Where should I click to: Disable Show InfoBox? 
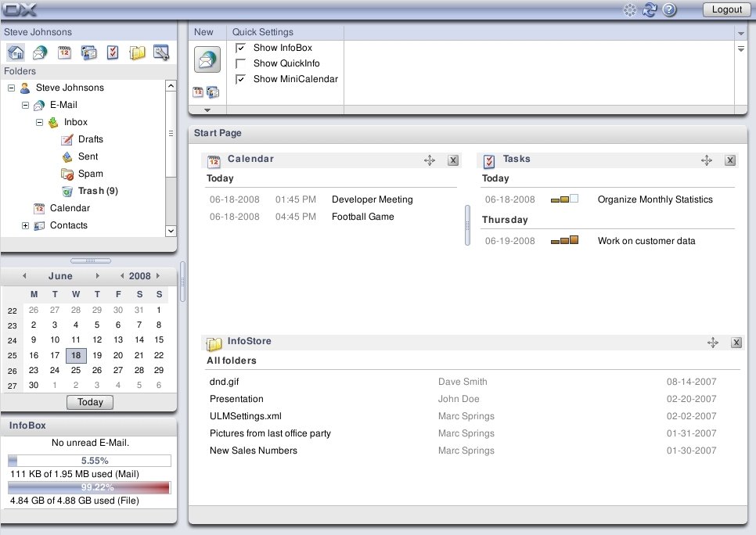(x=240, y=48)
